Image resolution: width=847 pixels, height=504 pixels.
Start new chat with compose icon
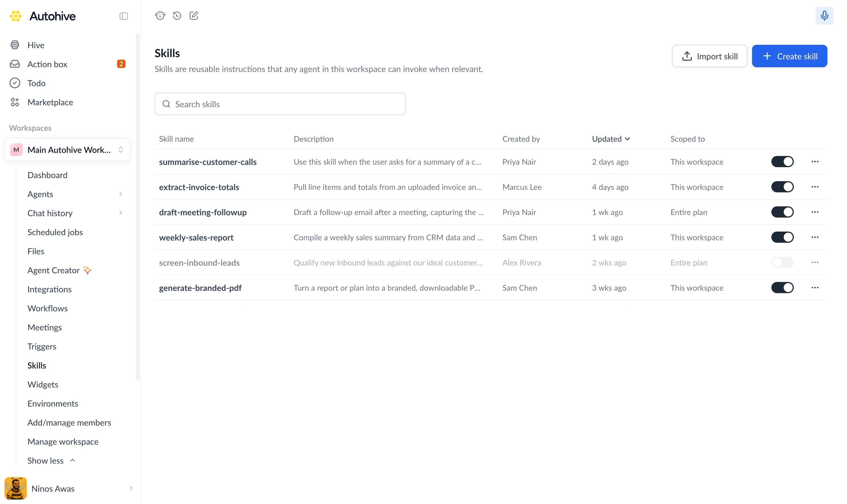(194, 16)
